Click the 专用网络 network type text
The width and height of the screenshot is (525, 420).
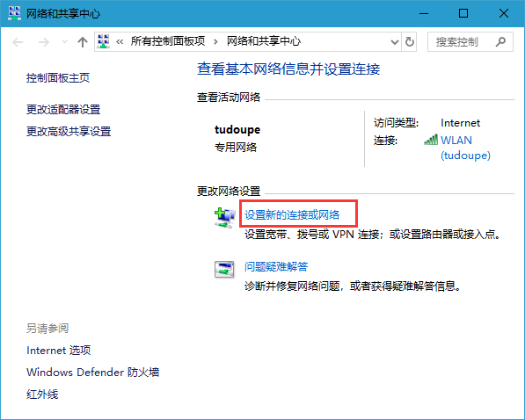(236, 147)
